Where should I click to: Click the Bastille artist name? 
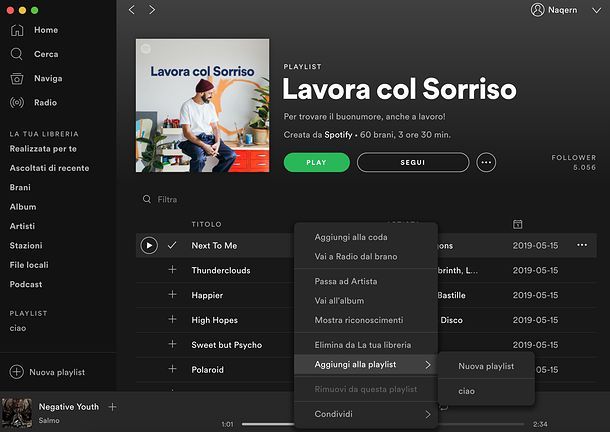click(x=451, y=295)
